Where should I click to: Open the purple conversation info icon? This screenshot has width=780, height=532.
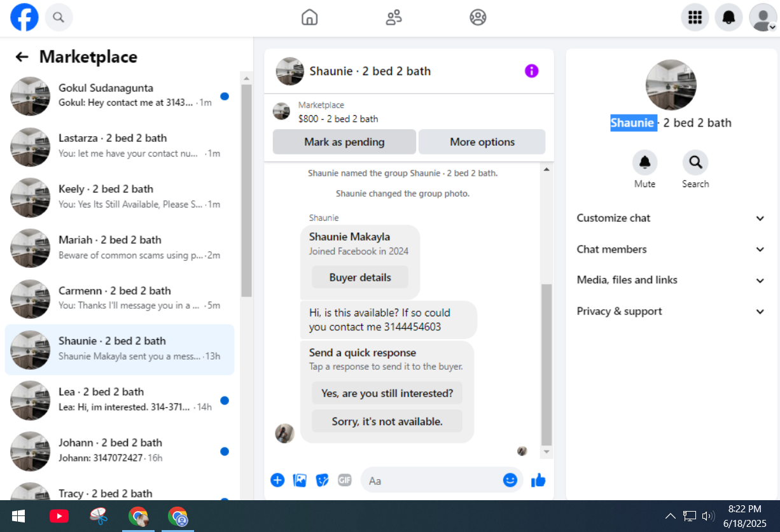pos(532,71)
